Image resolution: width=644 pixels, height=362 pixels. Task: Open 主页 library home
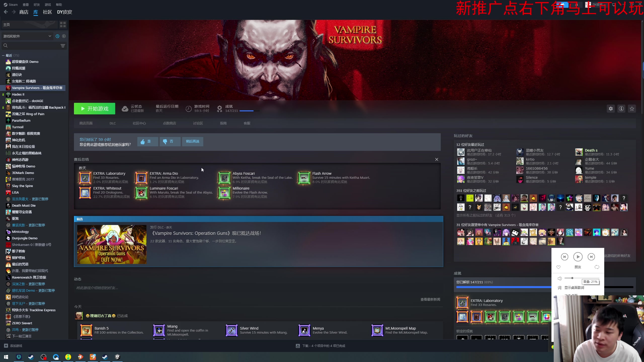tap(29, 24)
